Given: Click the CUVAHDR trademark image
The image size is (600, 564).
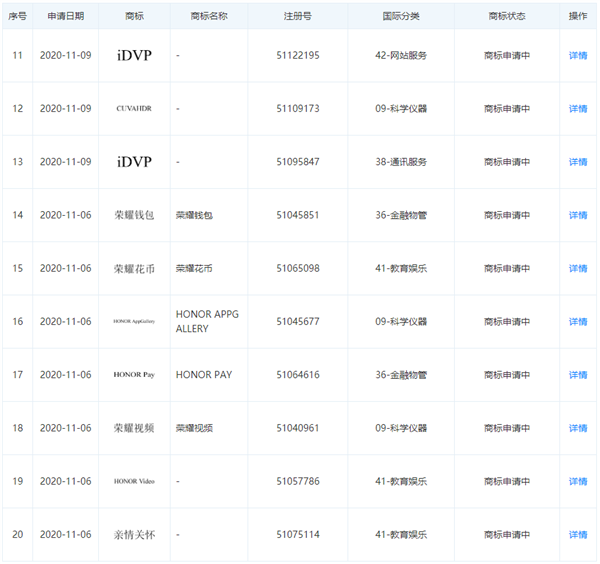Looking at the screenshot, I should pos(134,109).
